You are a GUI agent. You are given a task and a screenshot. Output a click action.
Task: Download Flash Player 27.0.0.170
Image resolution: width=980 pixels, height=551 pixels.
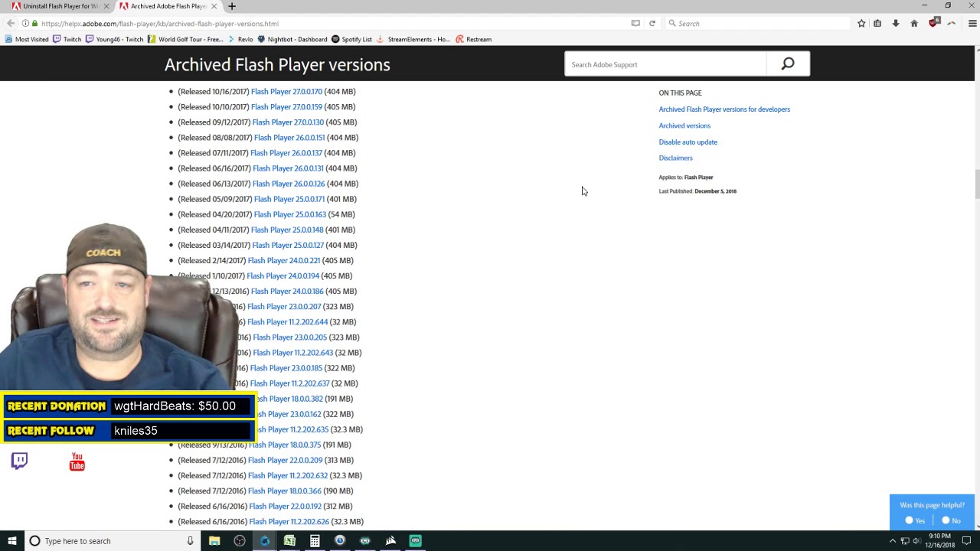[286, 92]
